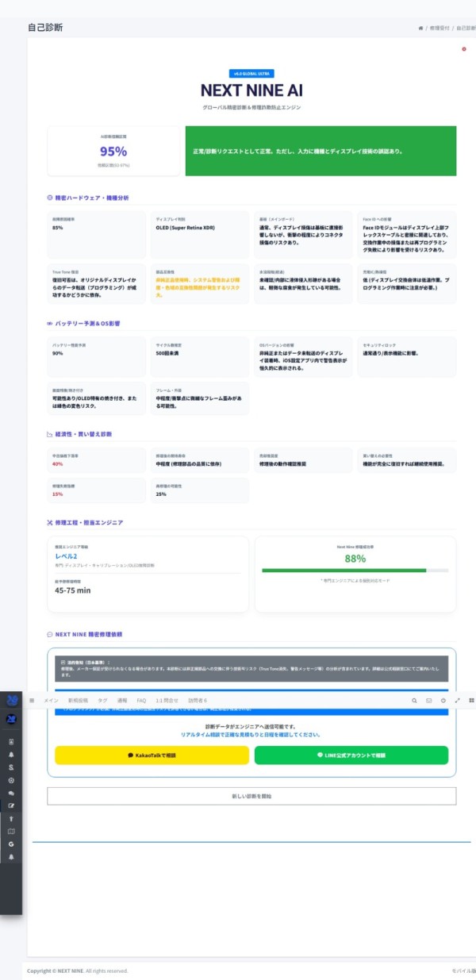Click the バッテリー予測＆OS影響 section heading

click(x=87, y=324)
